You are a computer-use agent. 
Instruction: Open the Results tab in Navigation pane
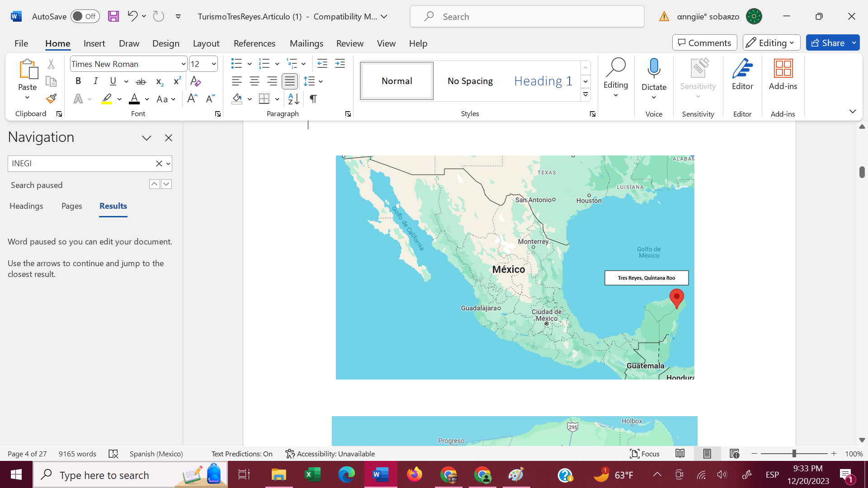coord(113,206)
